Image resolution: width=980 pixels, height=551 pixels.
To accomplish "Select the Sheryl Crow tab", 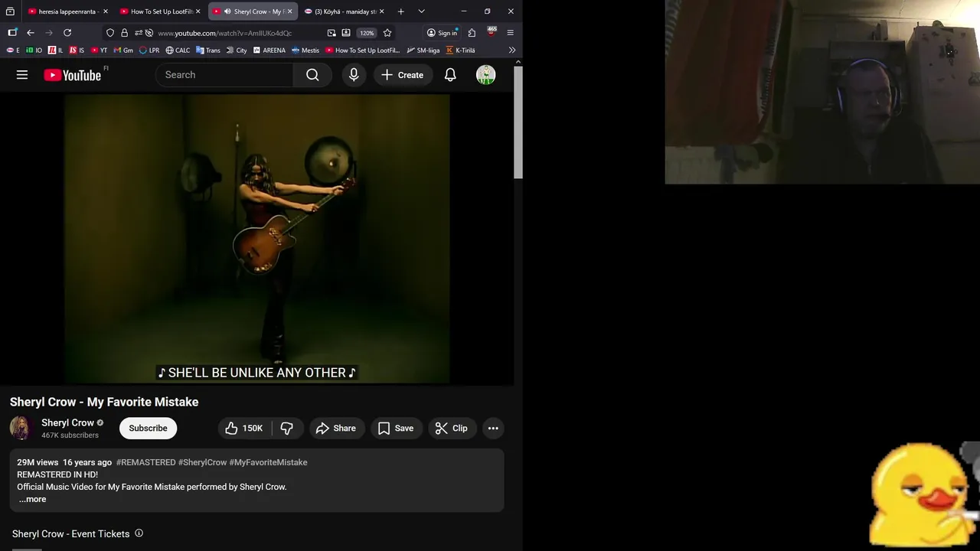I will pos(253,11).
